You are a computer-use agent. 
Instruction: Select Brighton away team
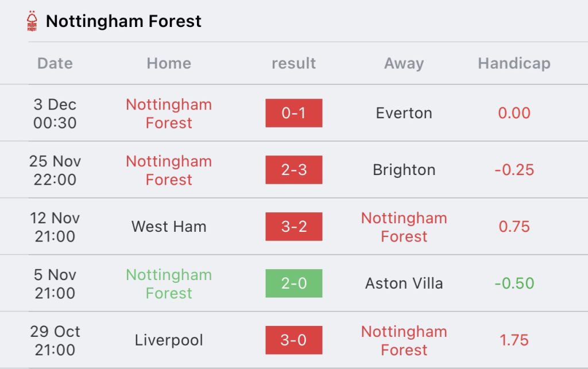pos(404,170)
